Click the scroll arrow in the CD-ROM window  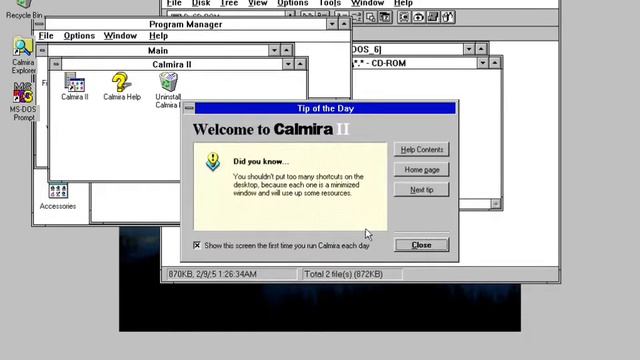[496, 203]
